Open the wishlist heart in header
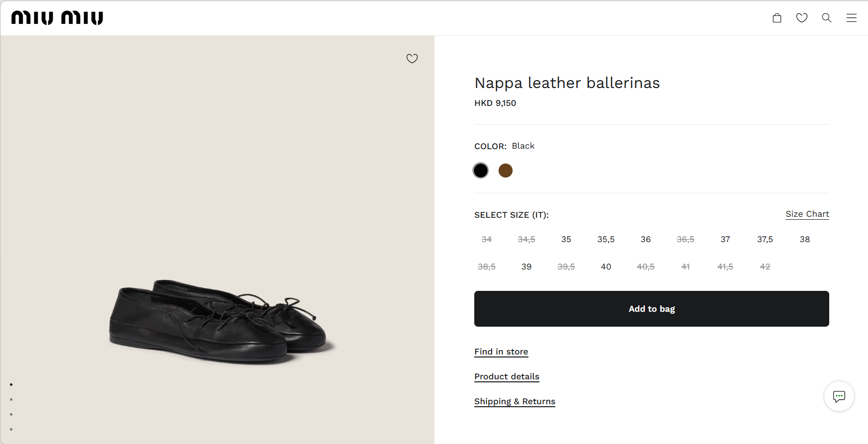The height and width of the screenshot is (444, 868). 802,18
